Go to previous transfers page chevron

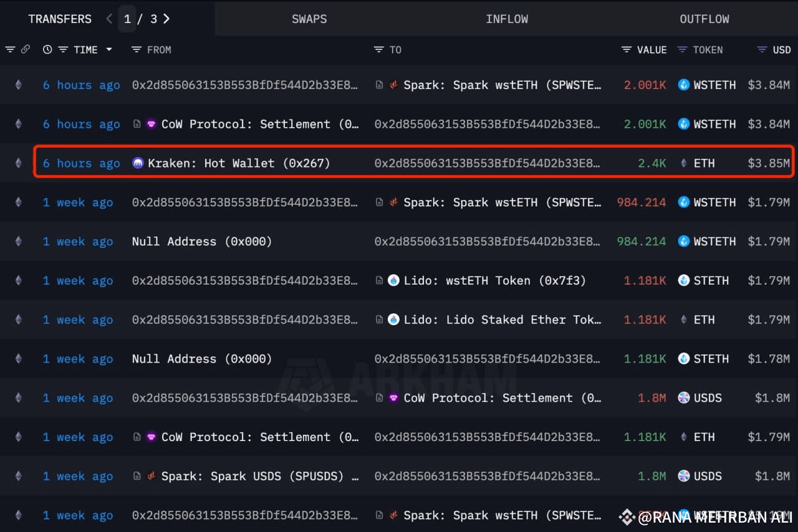point(110,19)
